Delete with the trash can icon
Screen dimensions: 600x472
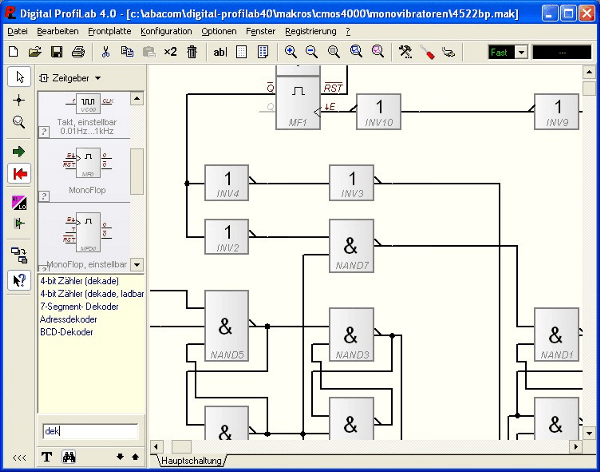[x=192, y=52]
